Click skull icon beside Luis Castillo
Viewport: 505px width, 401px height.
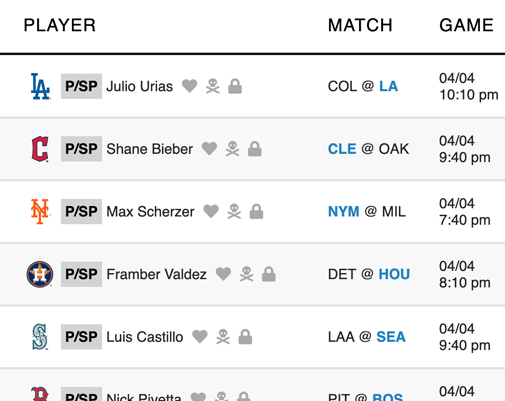point(223,337)
